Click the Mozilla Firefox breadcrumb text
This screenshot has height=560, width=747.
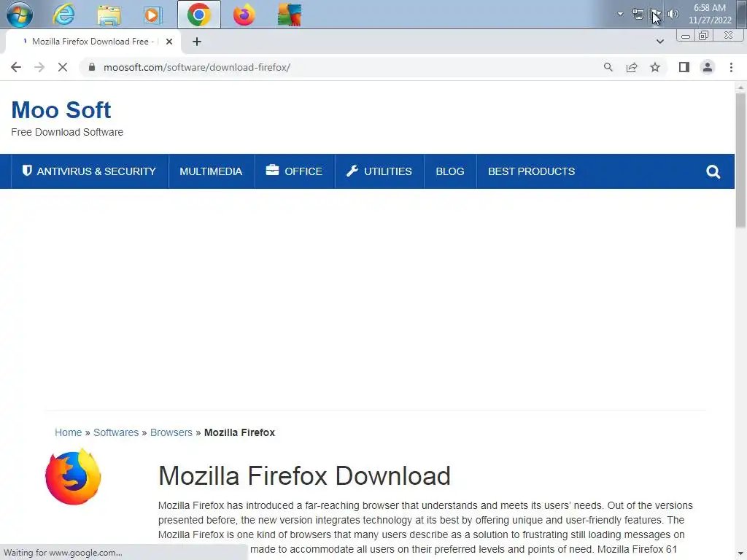[239, 432]
